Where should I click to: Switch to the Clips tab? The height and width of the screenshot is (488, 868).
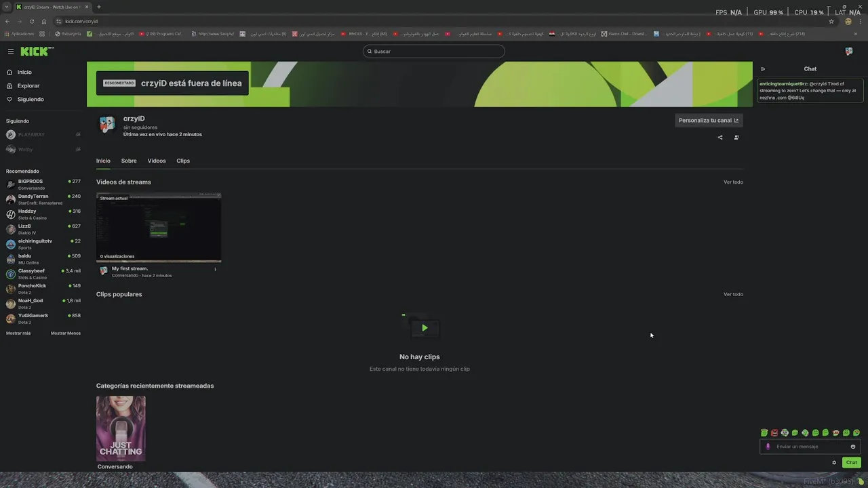pos(183,161)
